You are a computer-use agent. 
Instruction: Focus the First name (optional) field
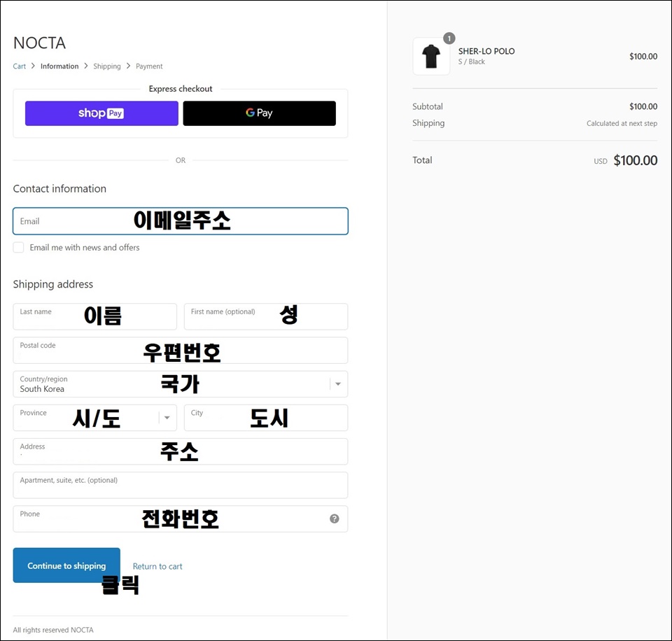(x=266, y=316)
